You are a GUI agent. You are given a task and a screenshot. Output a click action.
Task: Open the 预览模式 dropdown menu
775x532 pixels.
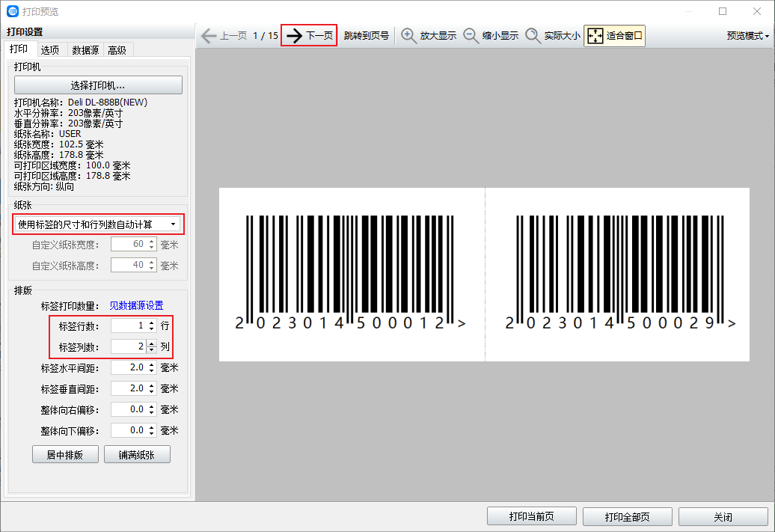747,36
